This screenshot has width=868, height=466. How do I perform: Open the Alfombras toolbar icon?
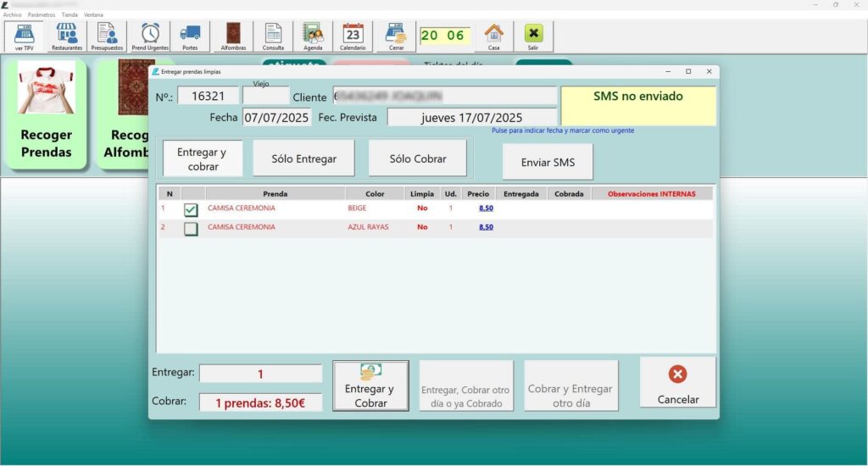233,36
